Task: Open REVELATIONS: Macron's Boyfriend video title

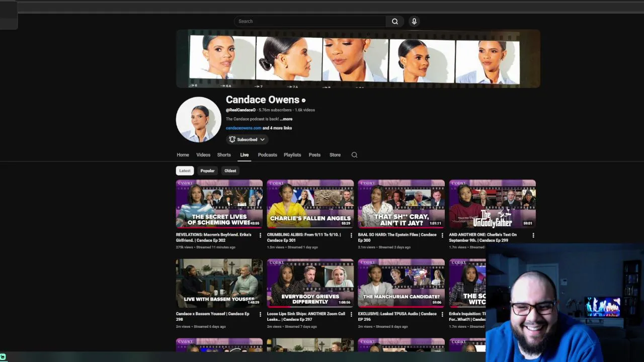Action: [214, 237]
